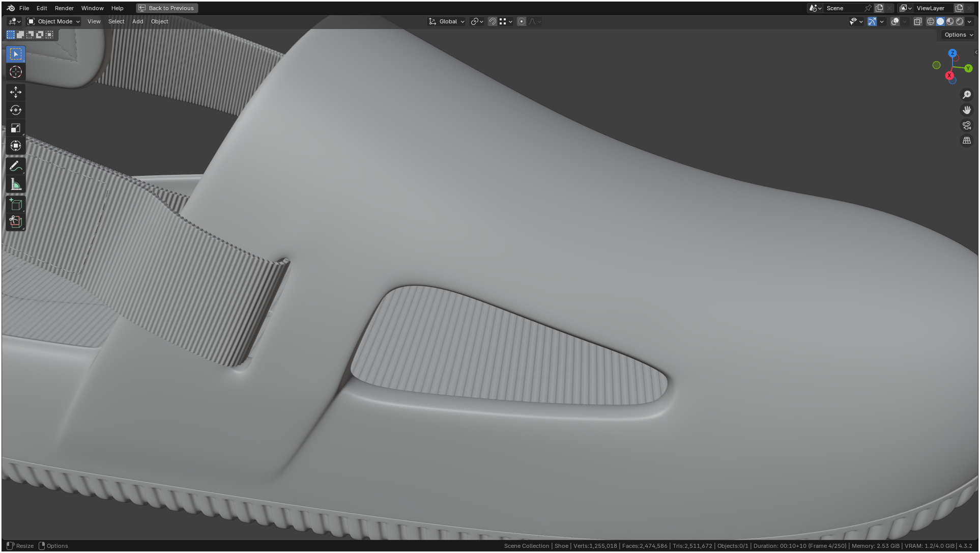Open the viewport Add menu
The image size is (980, 553).
tap(137, 21)
